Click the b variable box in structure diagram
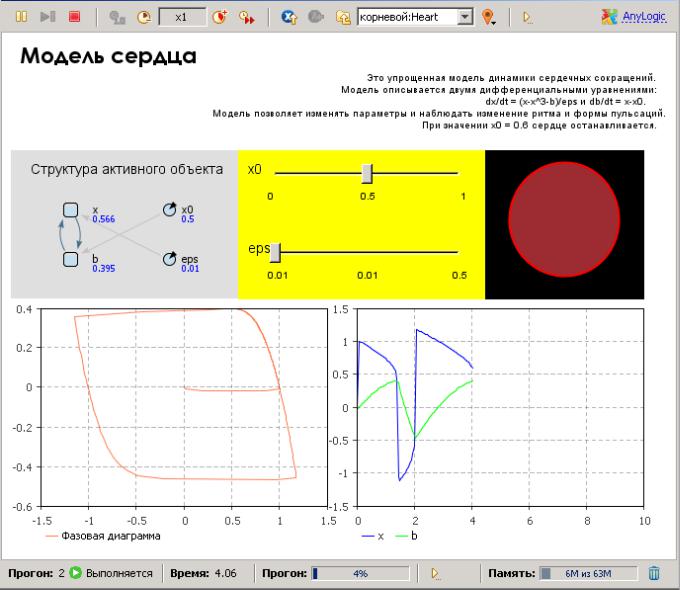Screen dimensions: 680x590 71,259
